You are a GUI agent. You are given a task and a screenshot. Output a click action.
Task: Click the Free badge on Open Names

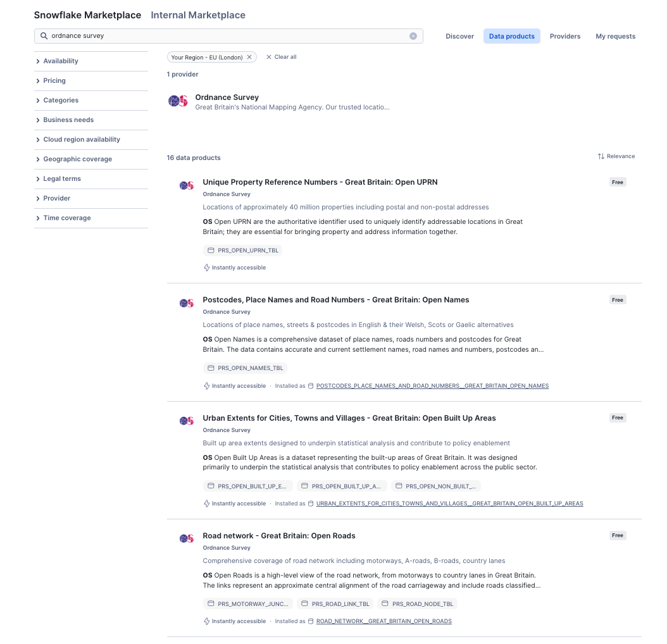pyautogui.click(x=617, y=300)
